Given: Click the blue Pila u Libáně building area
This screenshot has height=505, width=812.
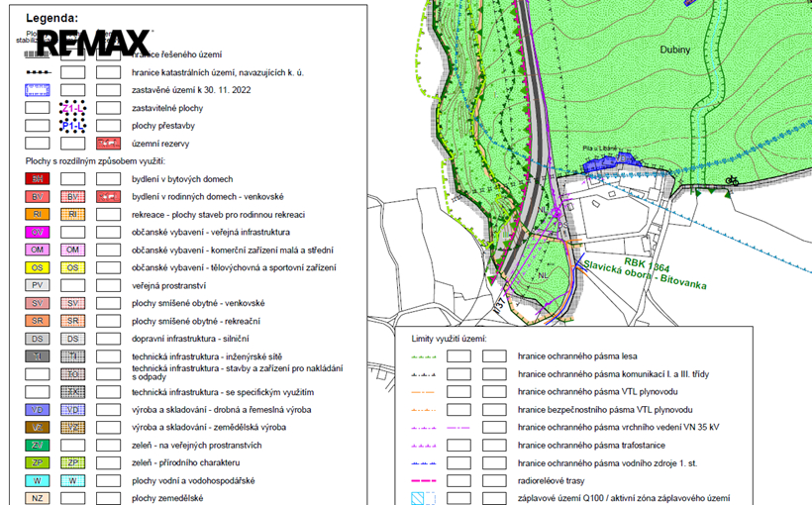Looking at the screenshot, I should click(x=612, y=161).
